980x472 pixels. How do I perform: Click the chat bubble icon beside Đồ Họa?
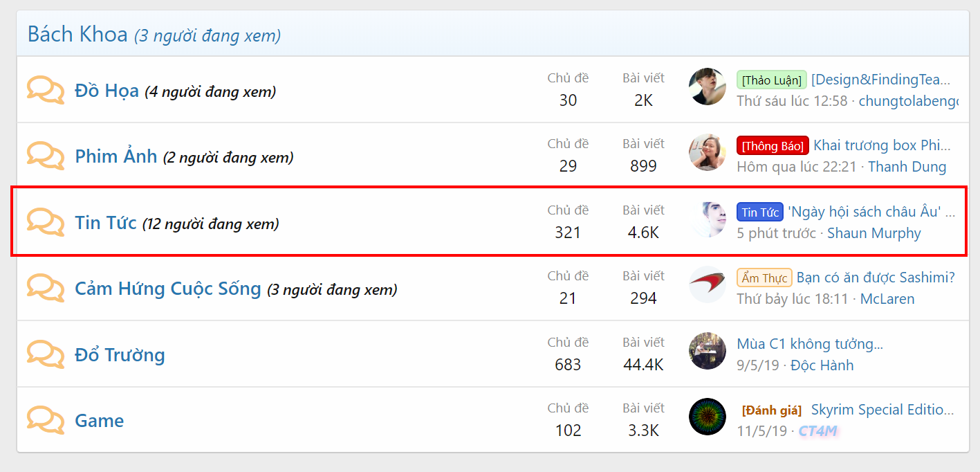46,91
